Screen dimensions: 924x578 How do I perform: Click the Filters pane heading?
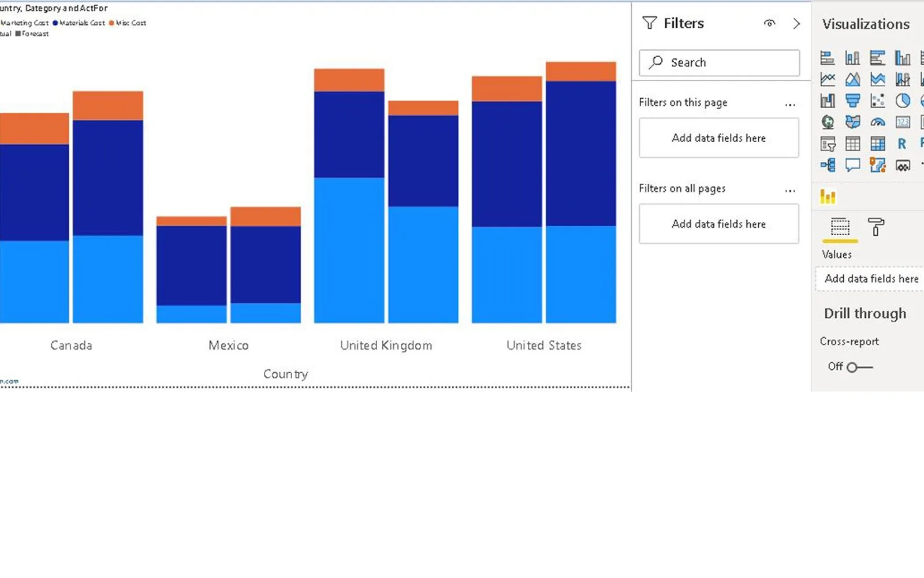(x=684, y=23)
